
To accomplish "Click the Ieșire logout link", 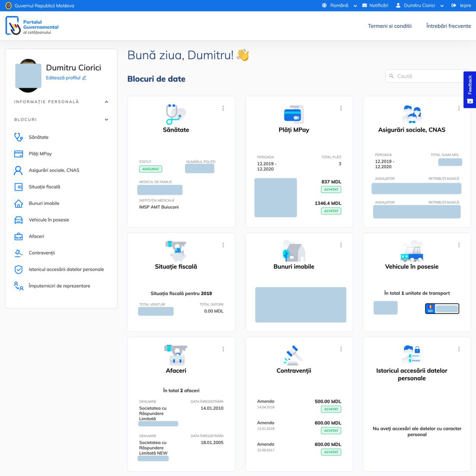I will (x=461, y=6).
